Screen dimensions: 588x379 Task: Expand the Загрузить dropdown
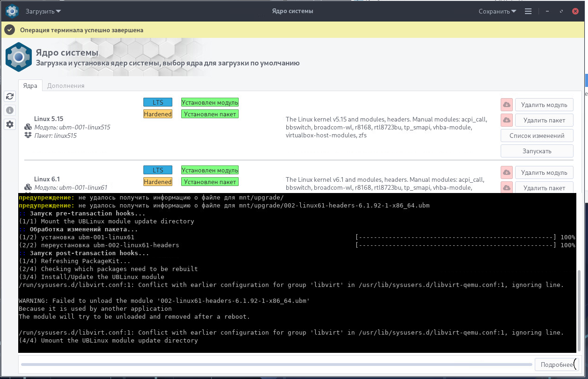coord(43,11)
